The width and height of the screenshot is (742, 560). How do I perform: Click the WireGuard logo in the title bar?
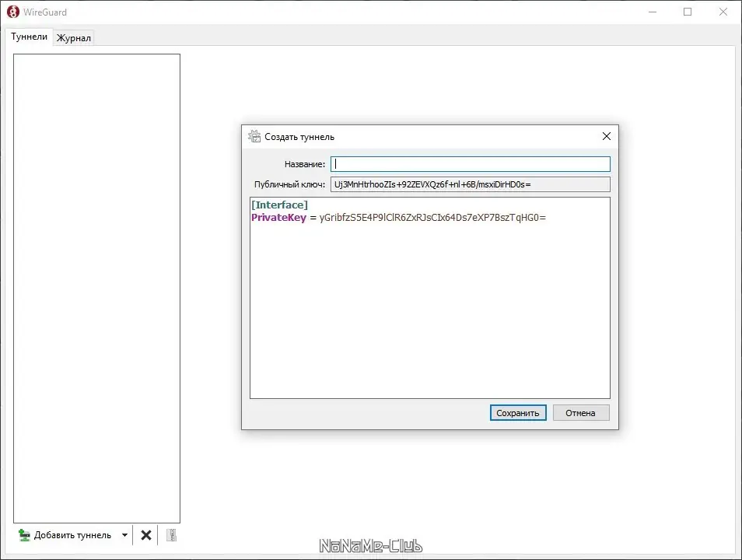[13, 12]
